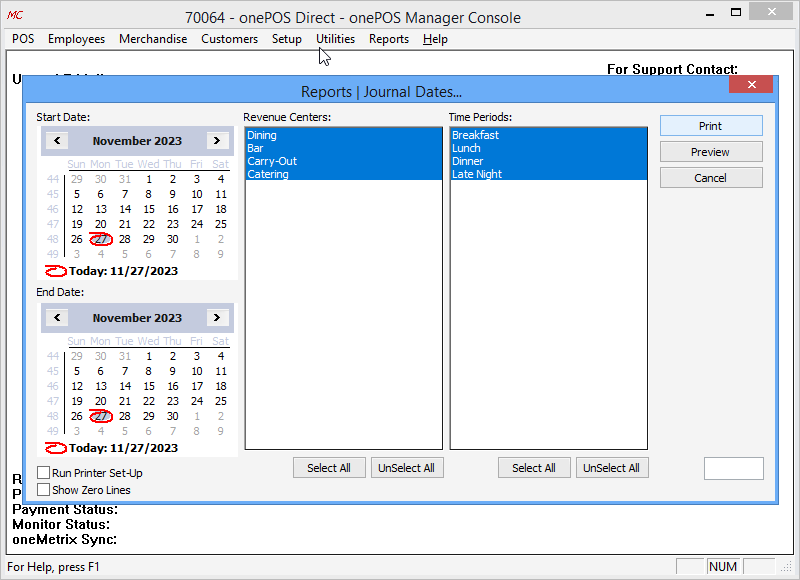
Task: Click the empty box in the dialog's bottom-right corner
Action: click(x=734, y=468)
